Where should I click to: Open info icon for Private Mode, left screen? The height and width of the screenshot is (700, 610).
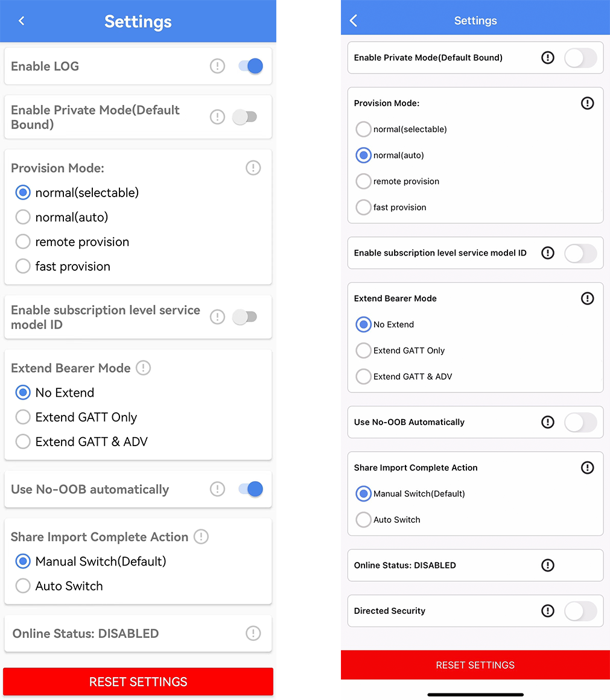click(217, 117)
